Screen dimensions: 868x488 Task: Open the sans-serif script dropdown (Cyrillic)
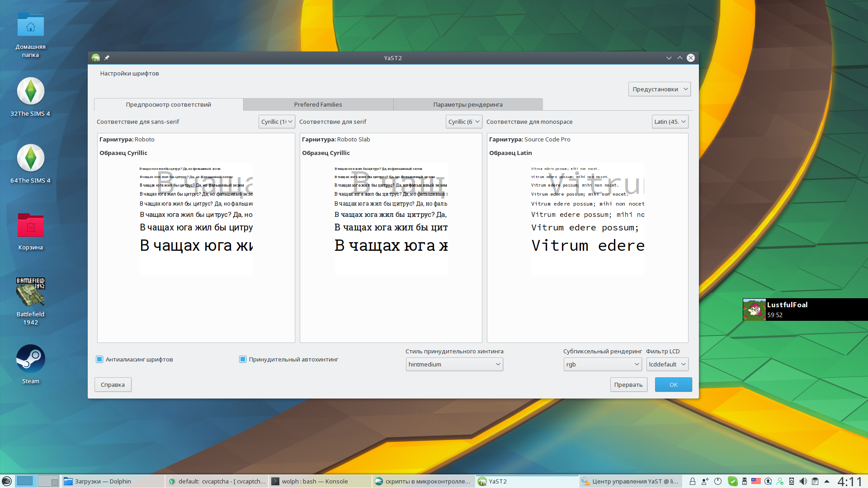pos(277,122)
